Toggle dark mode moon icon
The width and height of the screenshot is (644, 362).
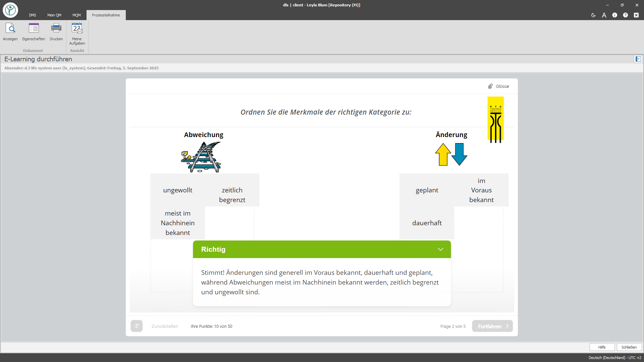593,15
